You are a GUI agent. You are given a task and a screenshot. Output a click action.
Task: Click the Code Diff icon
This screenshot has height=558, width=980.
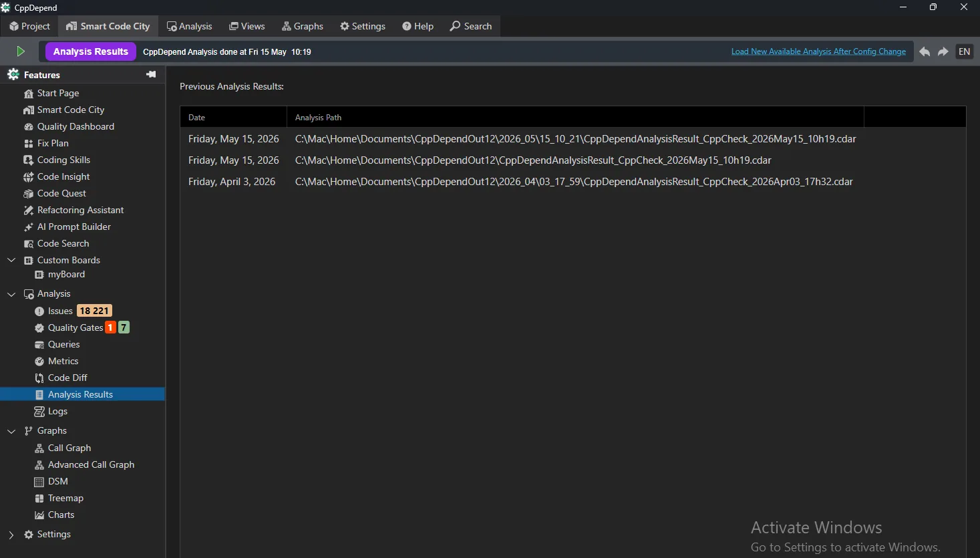point(39,378)
